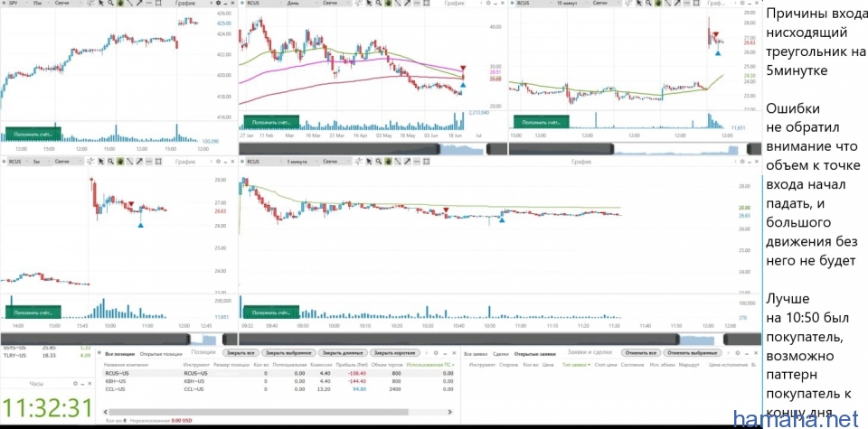Open settings gear of the RCUS daily chart
The width and height of the screenshot is (868, 429).
[x=488, y=4]
